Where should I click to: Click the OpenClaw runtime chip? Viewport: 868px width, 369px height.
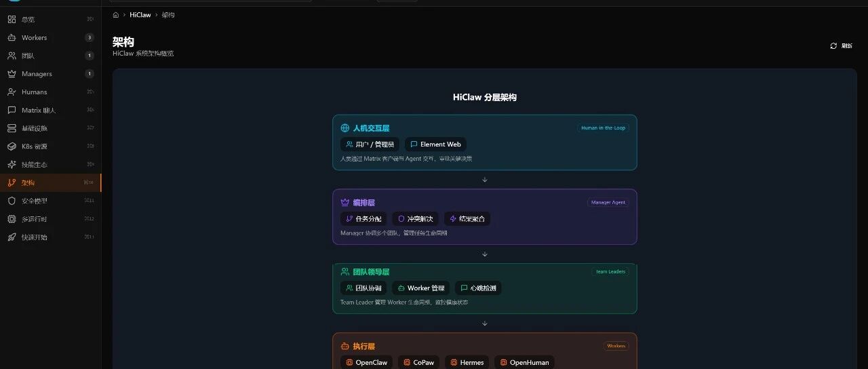click(x=366, y=362)
